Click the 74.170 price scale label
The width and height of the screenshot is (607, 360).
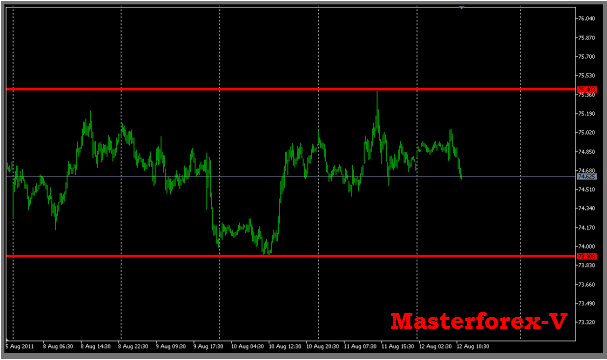coord(586,228)
